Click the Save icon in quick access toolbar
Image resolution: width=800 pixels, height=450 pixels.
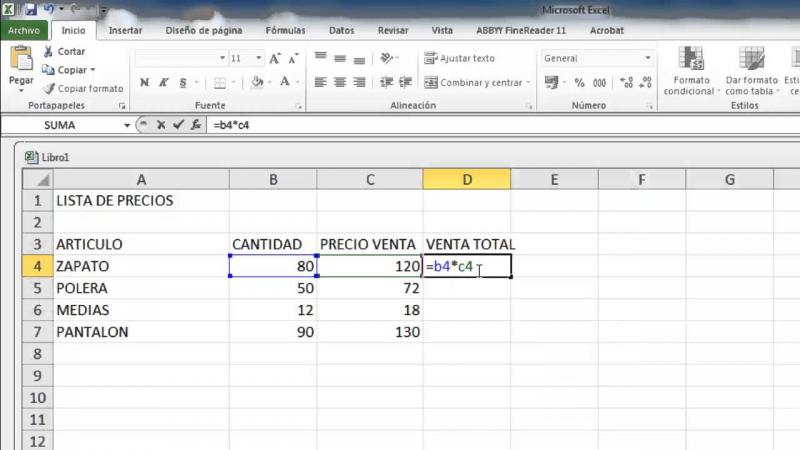29,10
